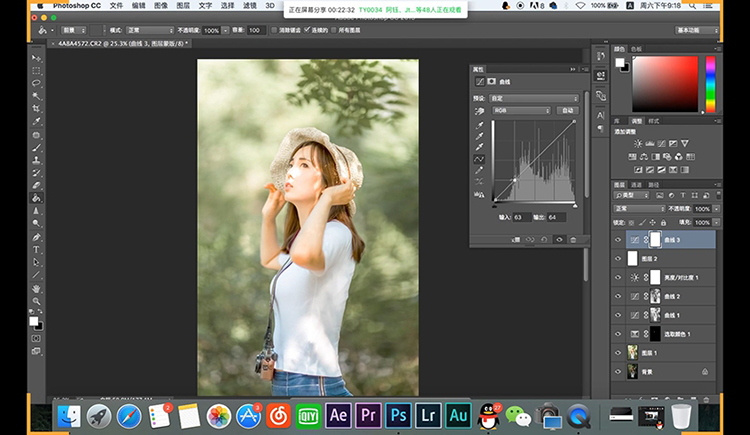The height and width of the screenshot is (435, 750).
Task: Click the 自动 button in curves
Action: coord(568,111)
